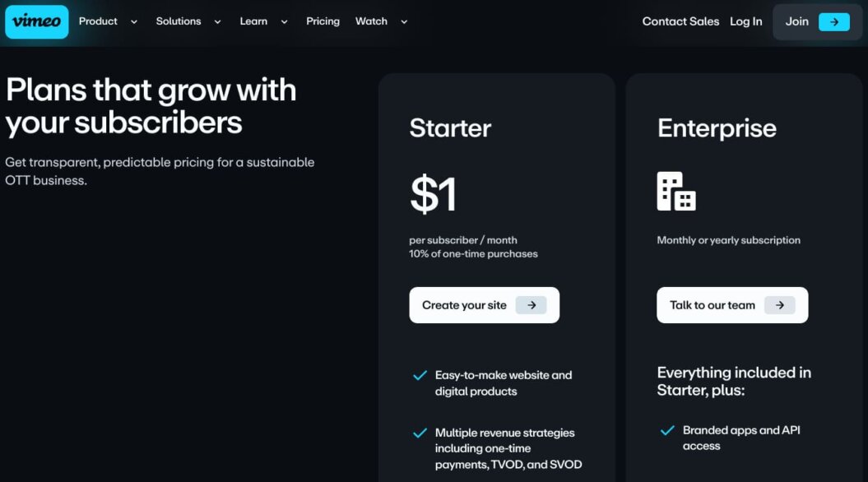Open the Contact Sales link

point(680,21)
